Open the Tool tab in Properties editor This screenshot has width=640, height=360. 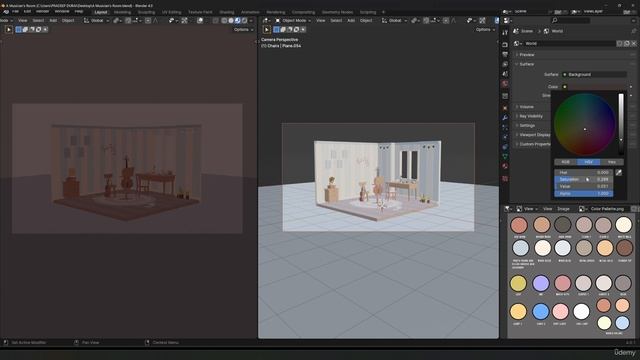point(505,32)
